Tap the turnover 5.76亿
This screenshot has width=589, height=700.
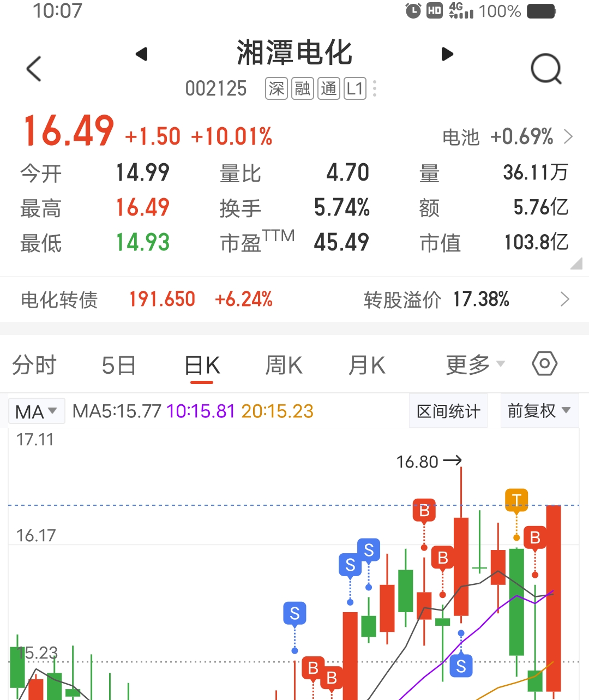[x=541, y=207]
